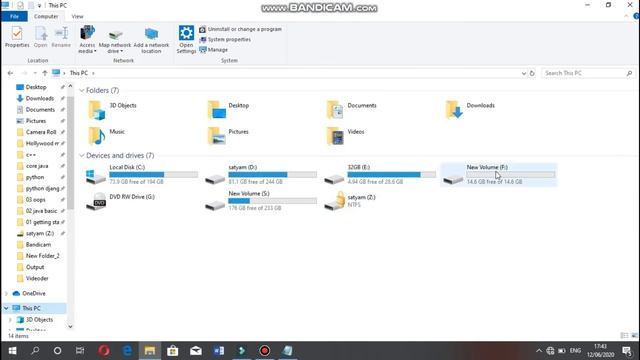Select This PC in address bar path
Image resolution: width=640 pixels, height=360 pixels.
(x=79, y=73)
